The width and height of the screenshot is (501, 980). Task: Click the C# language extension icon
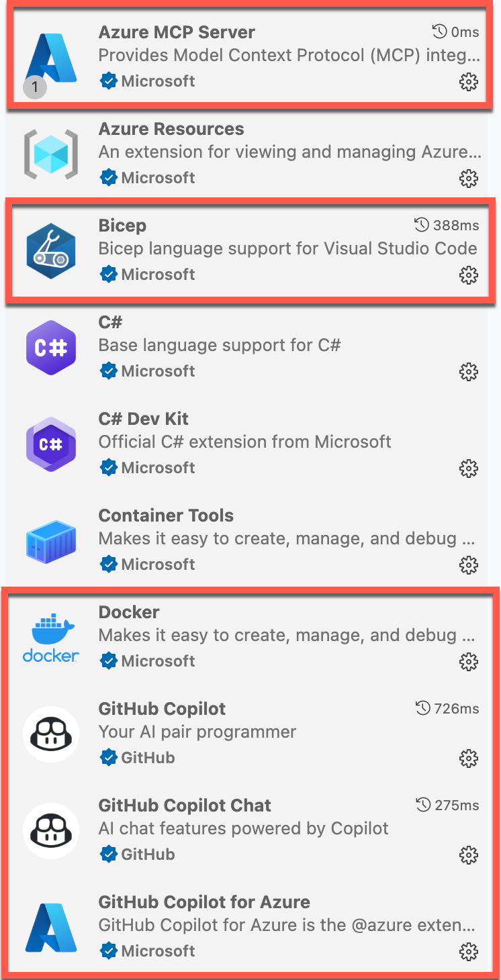coord(50,348)
